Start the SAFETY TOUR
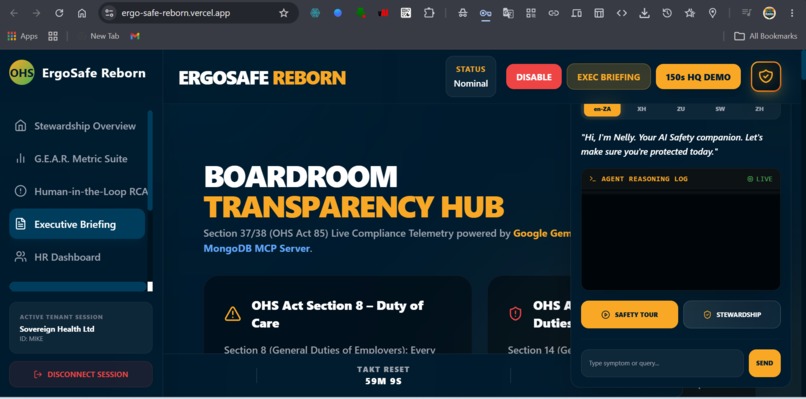This screenshot has width=806, height=399. click(630, 315)
